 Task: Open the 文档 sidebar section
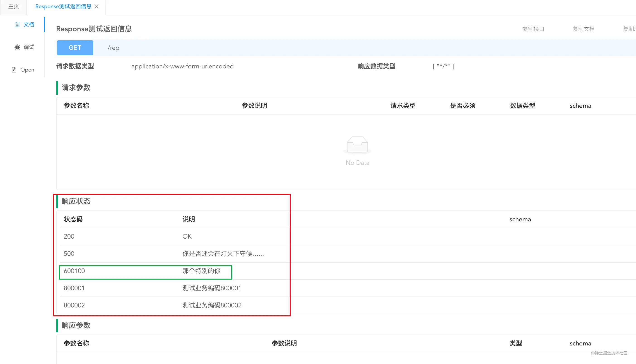click(24, 24)
